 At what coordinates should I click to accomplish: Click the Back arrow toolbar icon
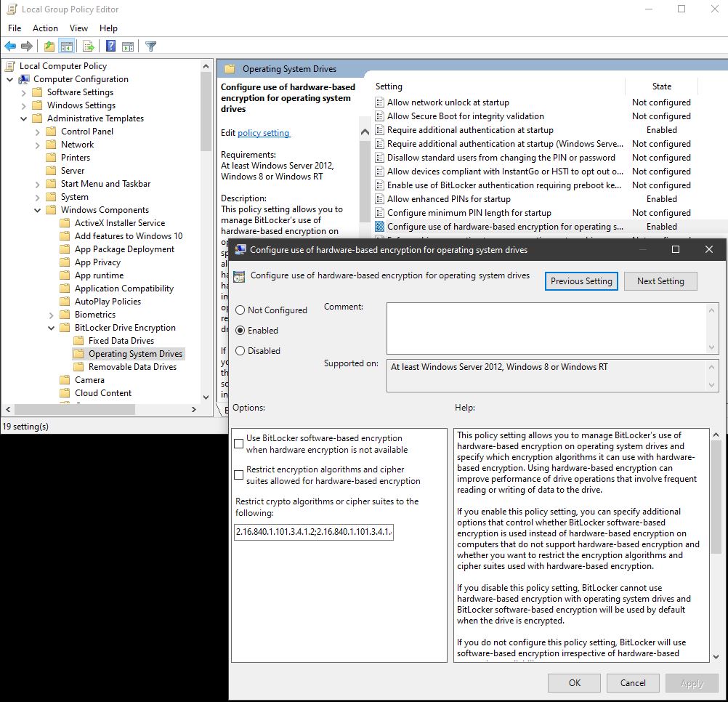pos(10,46)
